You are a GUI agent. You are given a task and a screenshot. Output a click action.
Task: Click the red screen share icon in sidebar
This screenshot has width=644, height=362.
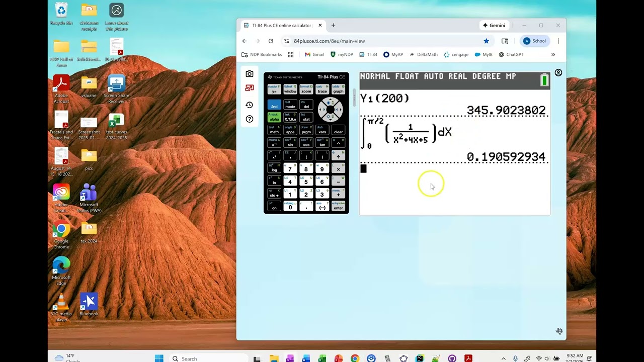[x=249, y=88]
